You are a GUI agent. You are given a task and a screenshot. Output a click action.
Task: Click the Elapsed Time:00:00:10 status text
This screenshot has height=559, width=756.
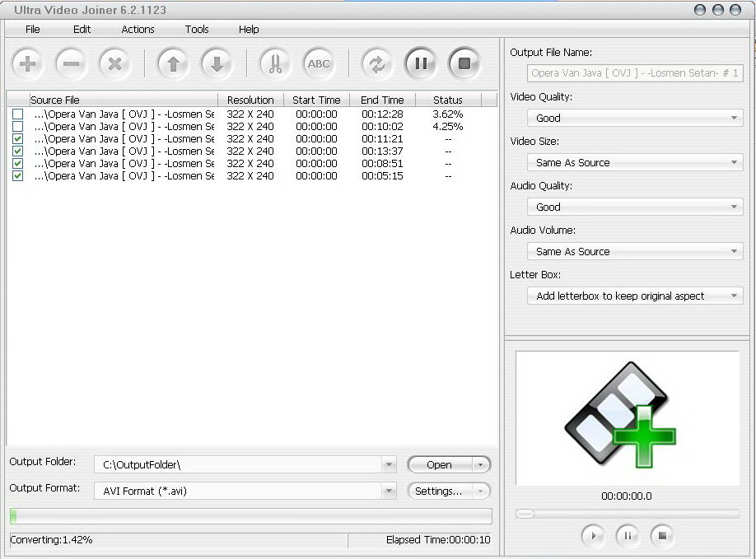438,540
